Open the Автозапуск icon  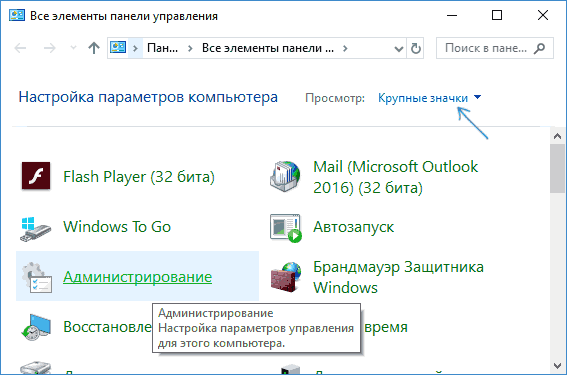(286, 228)
